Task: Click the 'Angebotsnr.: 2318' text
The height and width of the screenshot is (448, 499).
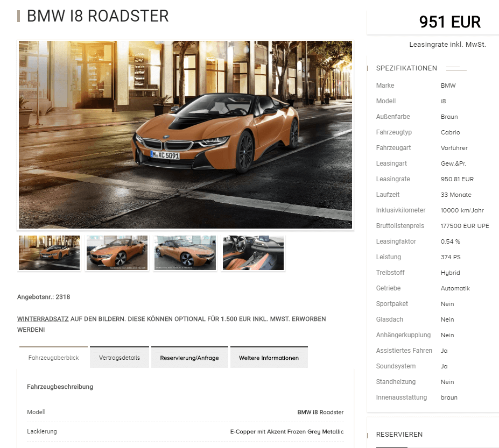Action: [44, 297]
